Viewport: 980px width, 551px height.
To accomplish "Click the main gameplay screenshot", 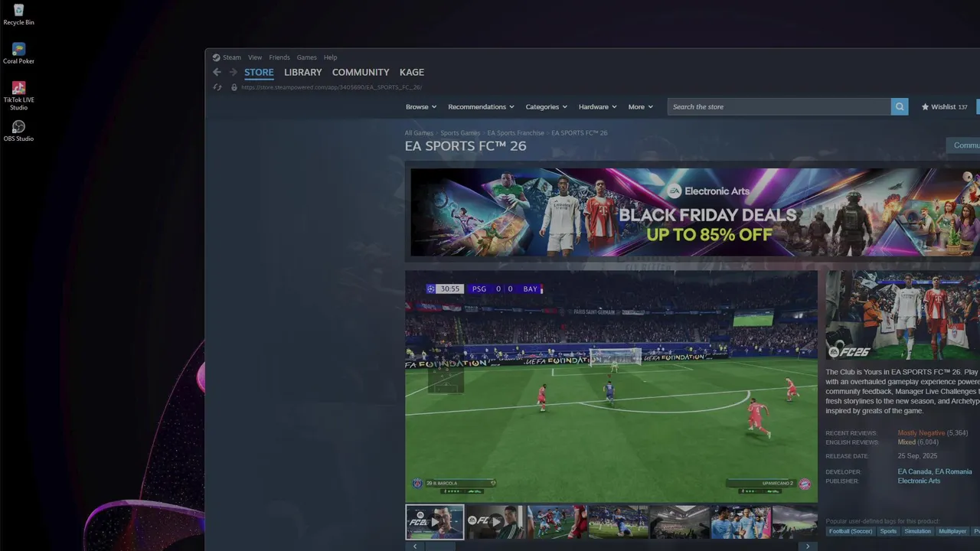I will [611, 386].
